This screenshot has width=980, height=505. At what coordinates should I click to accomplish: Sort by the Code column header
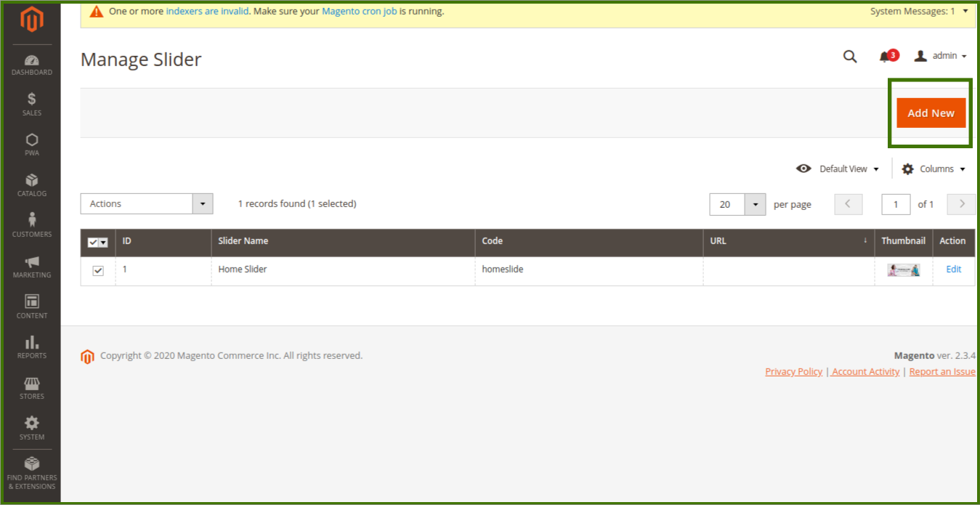coord(589,241)
